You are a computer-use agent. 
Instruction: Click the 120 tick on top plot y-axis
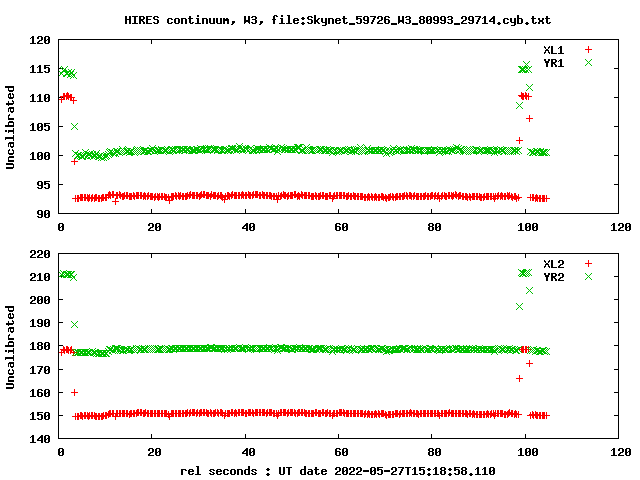40,40
